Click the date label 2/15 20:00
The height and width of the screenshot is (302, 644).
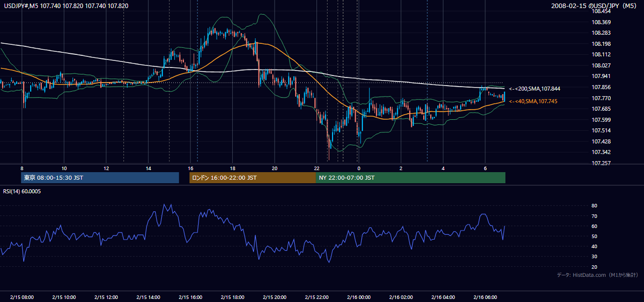click(x=275, y=297)
